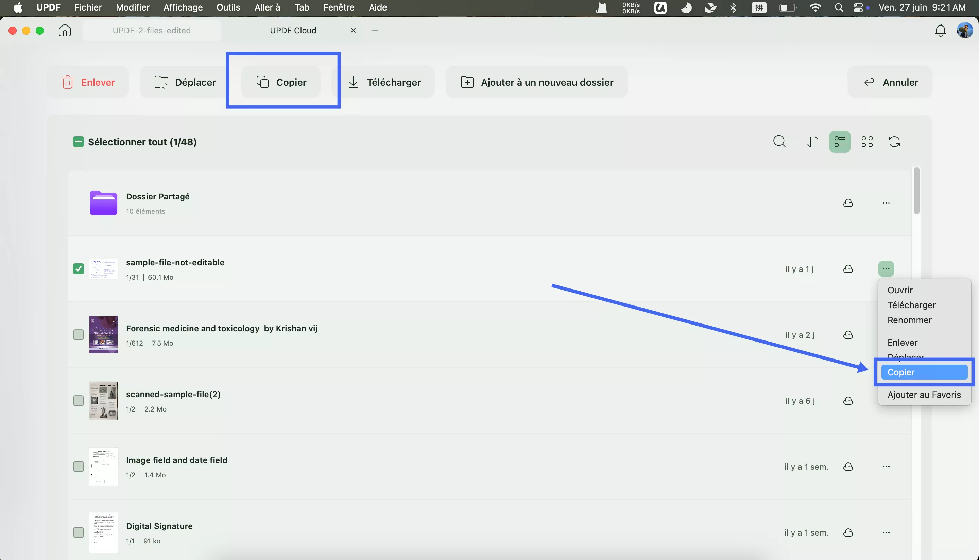The width and height of the screenshot is (979, 560).
Task: Close the UPDF Cloud tab
Action: click(x=353, y=30)
